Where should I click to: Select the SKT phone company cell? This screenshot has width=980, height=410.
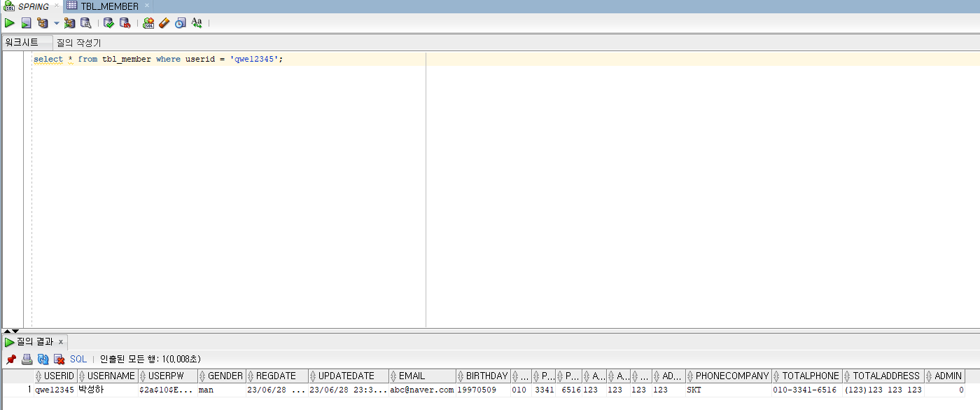[x=729, y=390]
